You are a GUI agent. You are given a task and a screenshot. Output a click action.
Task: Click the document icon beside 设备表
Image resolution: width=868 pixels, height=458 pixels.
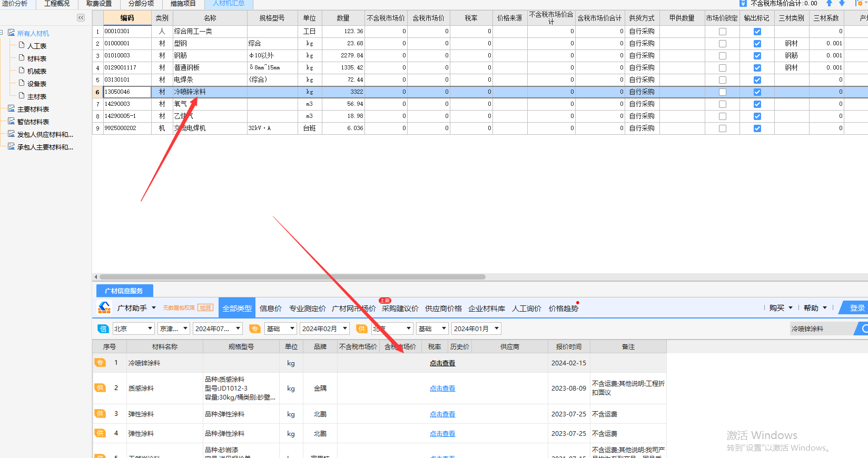[x=22, y=83]
